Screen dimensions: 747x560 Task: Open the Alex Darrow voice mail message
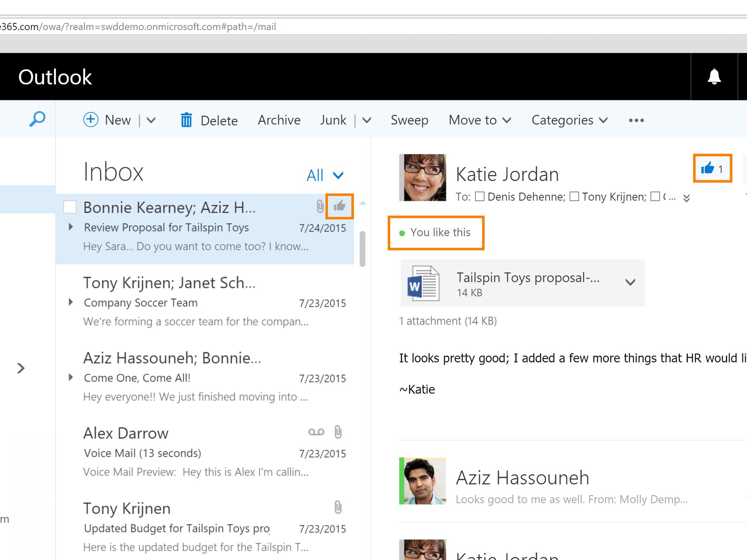pyautogui.click(x=205, y=452)
